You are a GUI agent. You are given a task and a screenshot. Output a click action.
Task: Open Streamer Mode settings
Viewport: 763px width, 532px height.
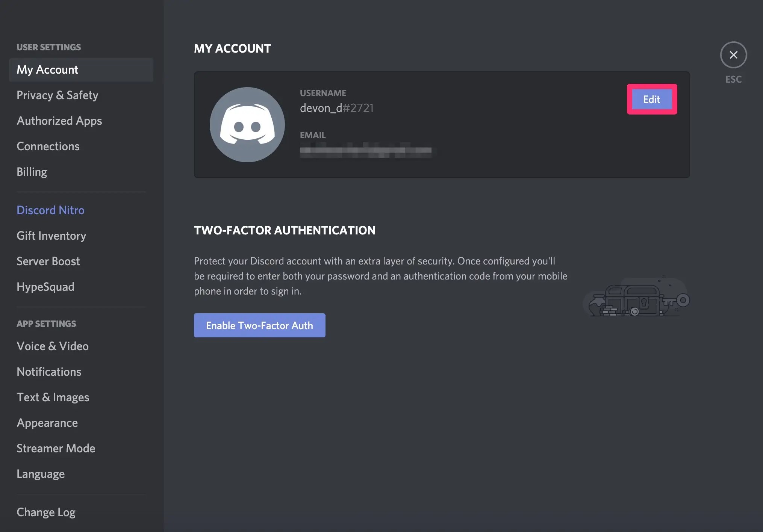(56, 448)
